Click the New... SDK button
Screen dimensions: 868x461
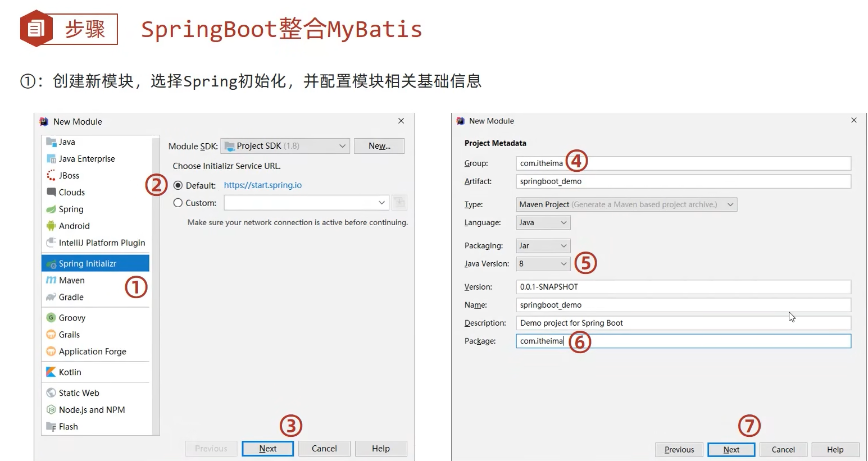(x=379, y=146)
